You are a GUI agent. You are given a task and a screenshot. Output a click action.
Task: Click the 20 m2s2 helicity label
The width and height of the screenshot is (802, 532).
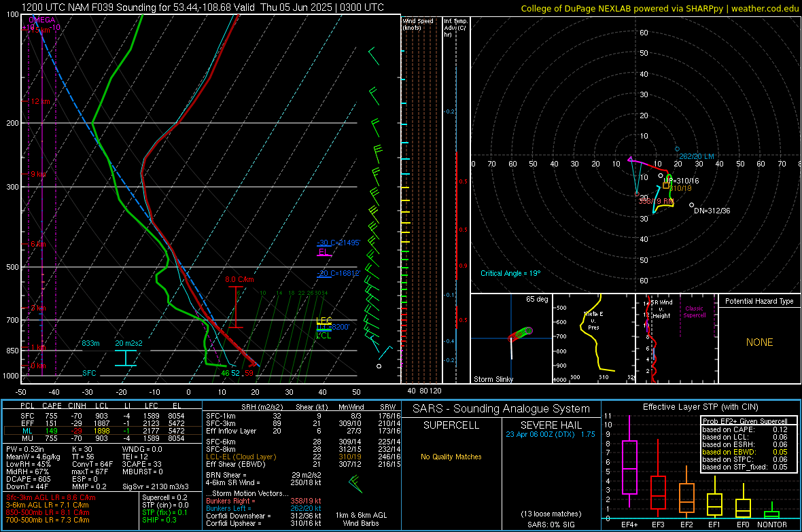pos(128,343)
